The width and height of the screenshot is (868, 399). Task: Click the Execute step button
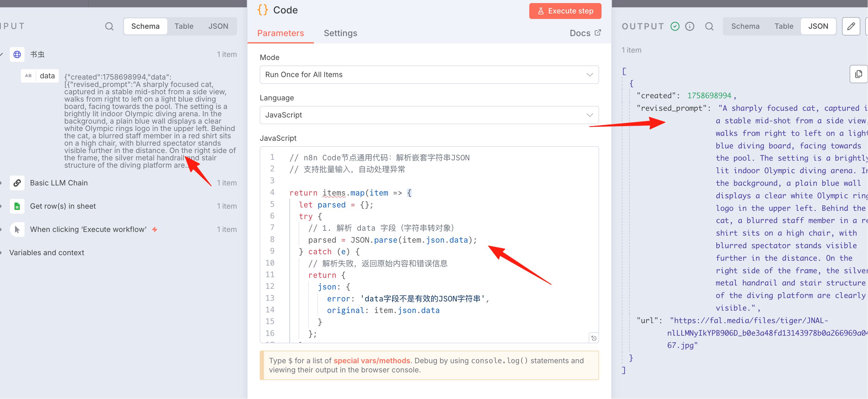565,11
